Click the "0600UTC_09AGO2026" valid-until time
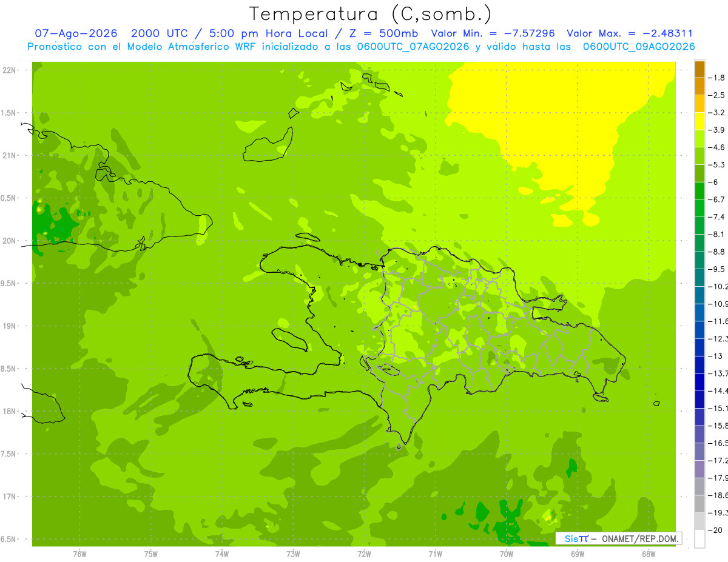This screenshot has width=728, height=562. pyautogui.click(x=639, y=47)
